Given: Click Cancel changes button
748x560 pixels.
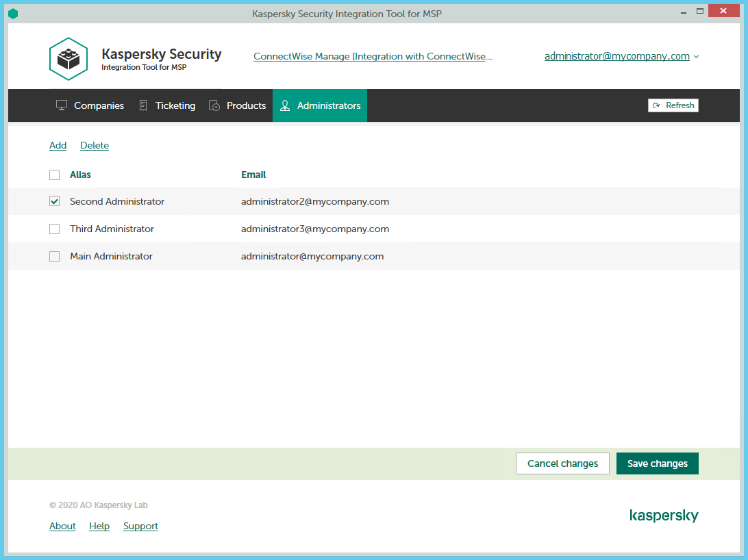Looking at the screenshot, I should [x=562, y=463].
